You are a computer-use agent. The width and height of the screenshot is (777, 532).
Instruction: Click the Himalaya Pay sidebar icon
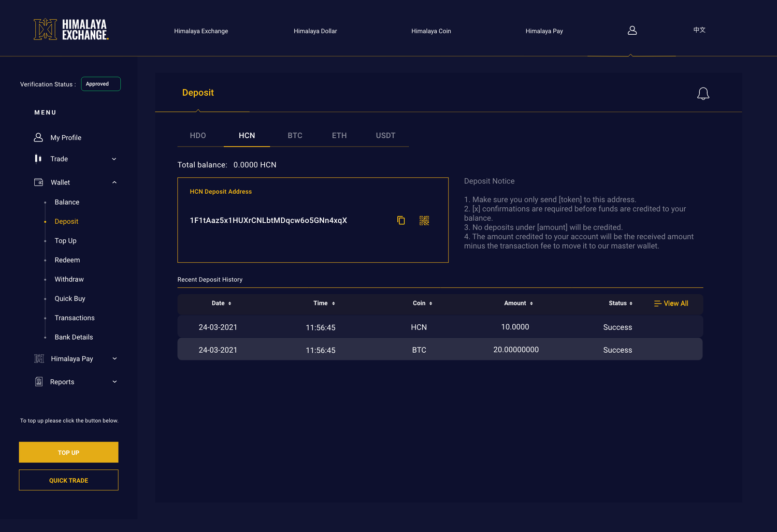[39, 358]
